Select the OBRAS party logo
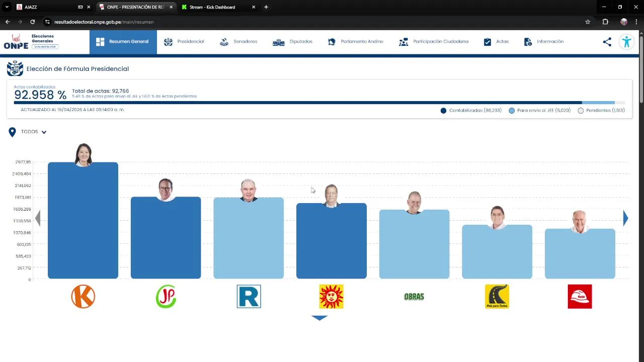644x362 pixels. (x=414, y=297)
